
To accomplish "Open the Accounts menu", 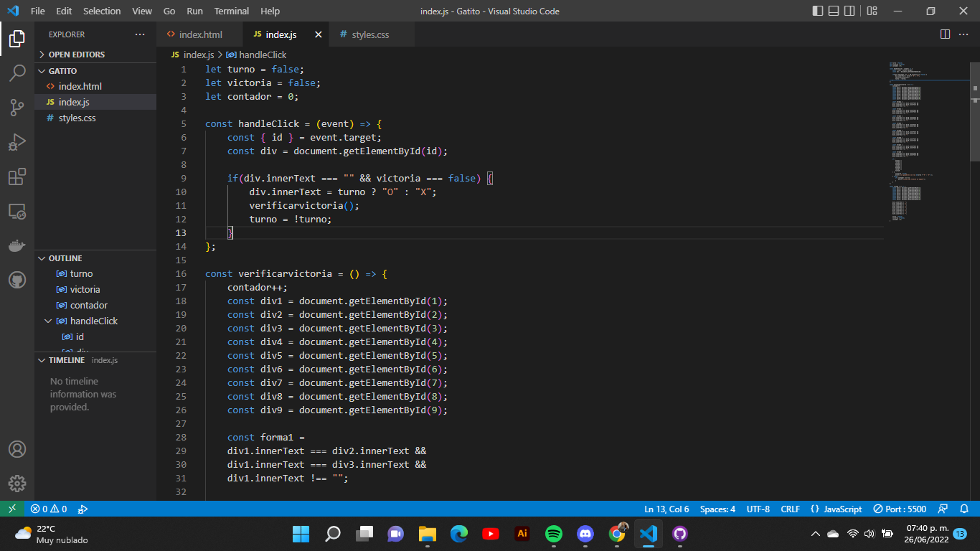I will coord(17,449).
